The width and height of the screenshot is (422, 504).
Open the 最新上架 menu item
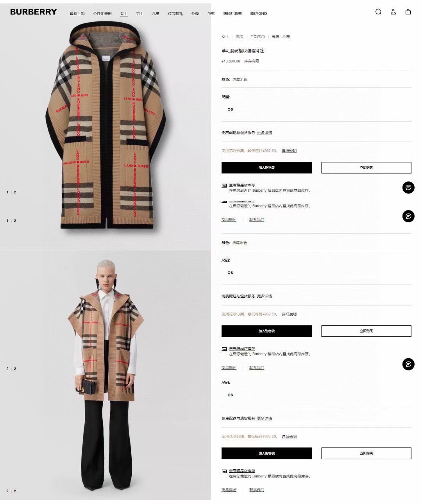pos(77,14)
